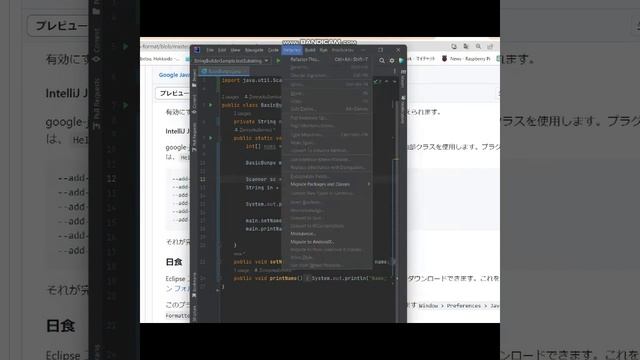Image resolution: width=640 pixels, height=360 pixels.
Task: Click the import java.util line in editor
Action: click(x=252, y=80)
